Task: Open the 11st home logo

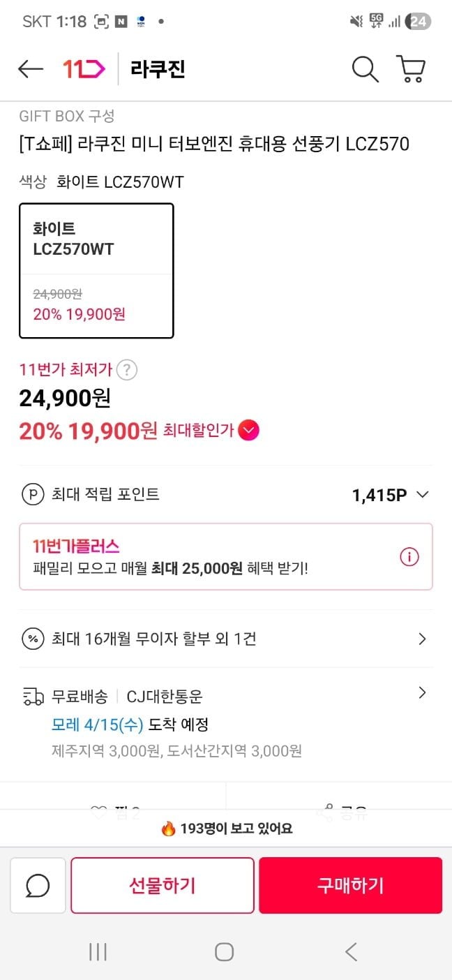Action: (x=84, y=68)
